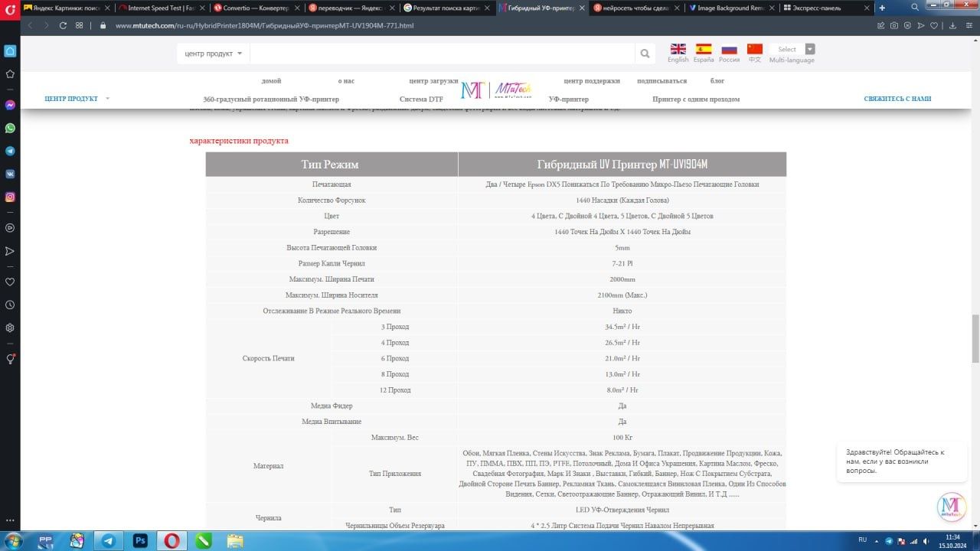Click RU language indicator in the system tray
Screen dimensions: 980x551
[862, 540]
